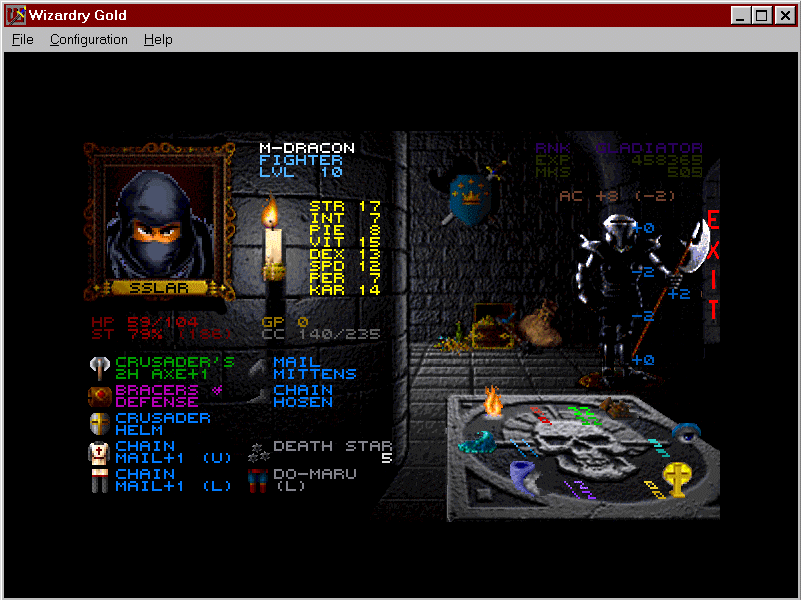Click the Crusader's 2H Axe+1 item icon

(x=99, y=367)
